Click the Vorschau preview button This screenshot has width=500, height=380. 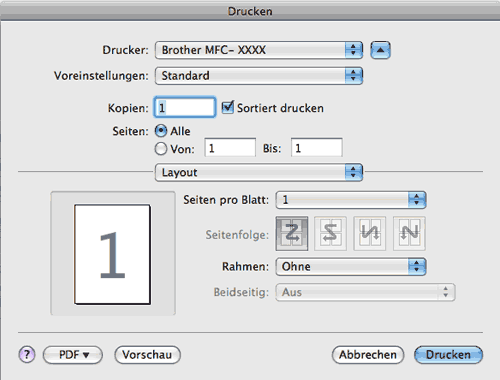click(147, 355)
